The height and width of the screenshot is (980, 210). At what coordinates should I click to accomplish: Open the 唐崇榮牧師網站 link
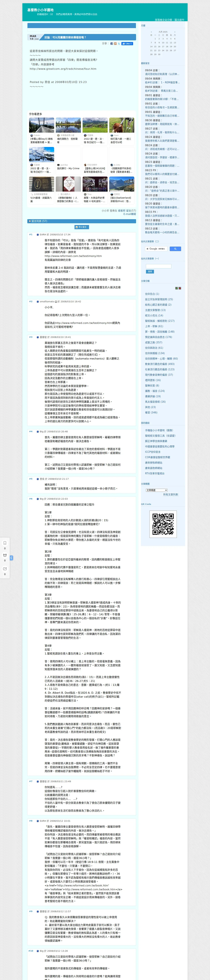click(154, 463)
